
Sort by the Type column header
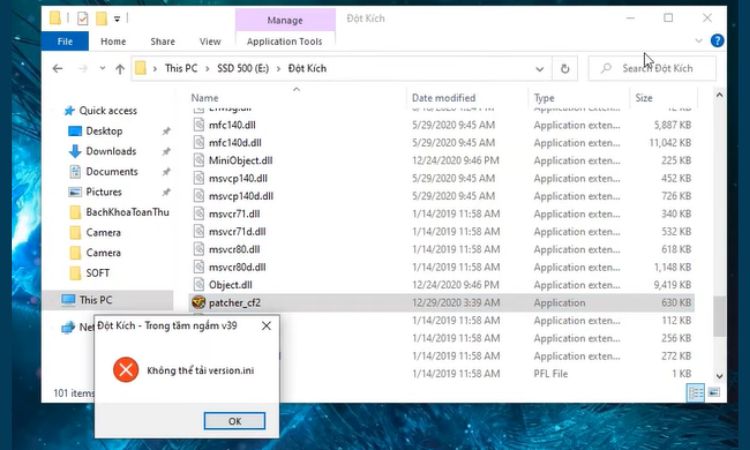544,98
